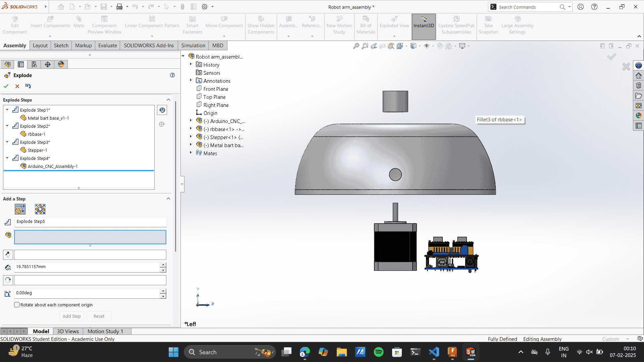Viewport: 644px width, 362px height.
Task: Collapse the Explode Steps section chevron
Action: (168, 100)
